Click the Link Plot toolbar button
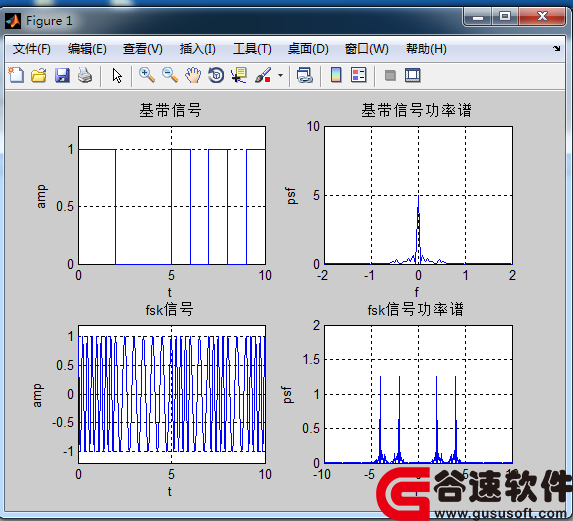This screenshot has width=573, height=521. (305, 76)
